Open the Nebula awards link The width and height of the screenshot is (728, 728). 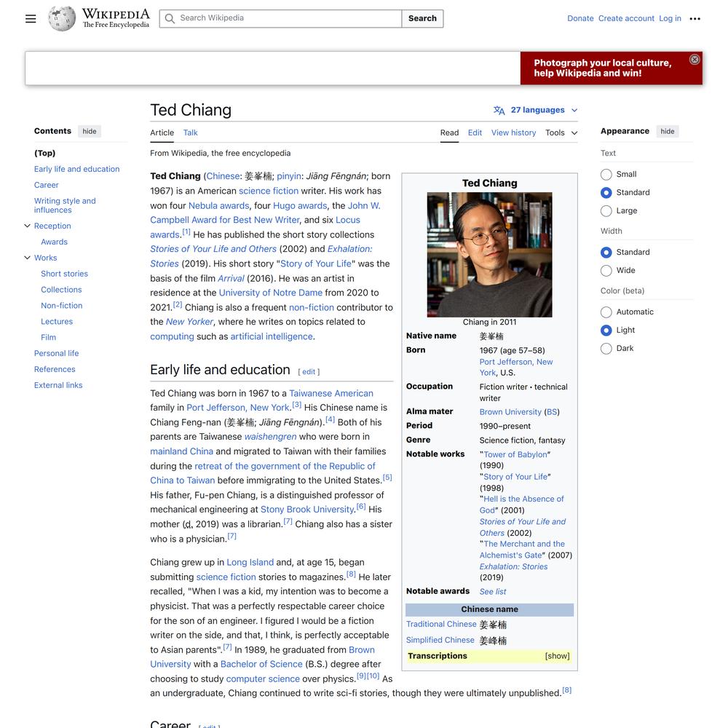pos(218,206)
